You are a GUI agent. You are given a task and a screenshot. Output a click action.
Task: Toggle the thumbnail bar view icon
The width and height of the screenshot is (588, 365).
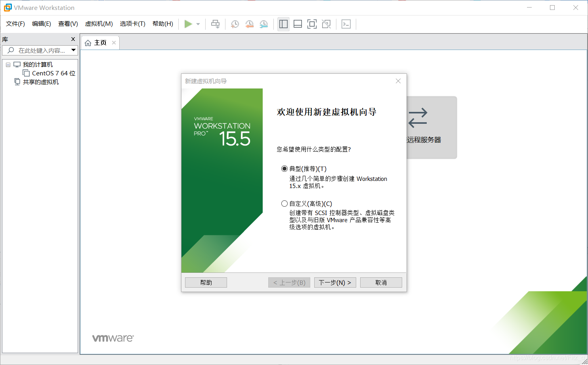[298, 24]
